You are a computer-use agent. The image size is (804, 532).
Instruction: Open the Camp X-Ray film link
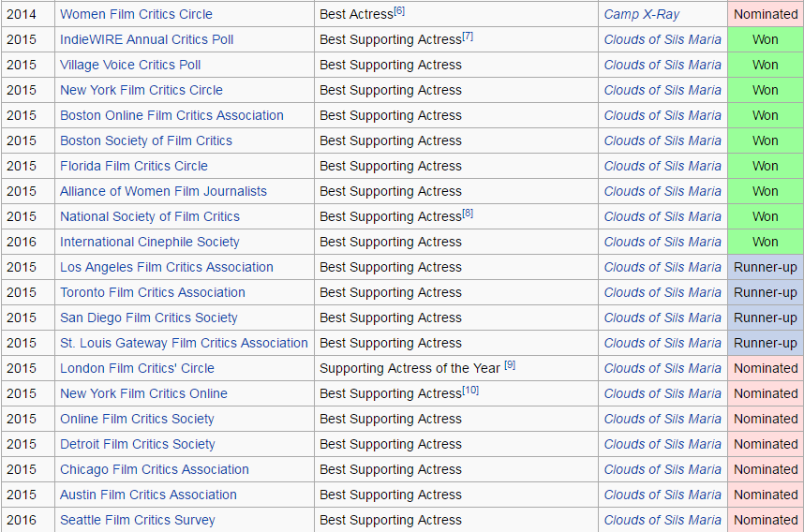[x=642, y=14]
